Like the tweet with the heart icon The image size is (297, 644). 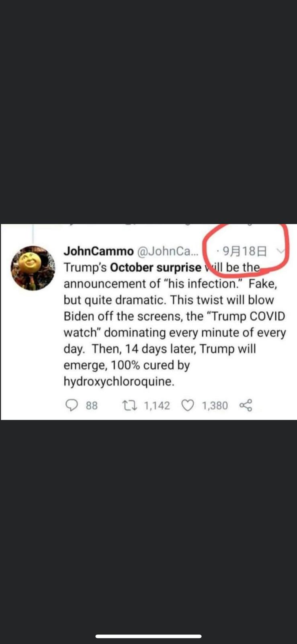coord(188,405)
